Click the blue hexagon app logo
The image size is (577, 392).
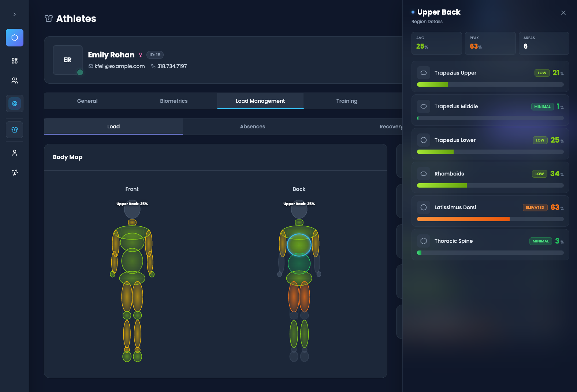click(x=15, y=38)
